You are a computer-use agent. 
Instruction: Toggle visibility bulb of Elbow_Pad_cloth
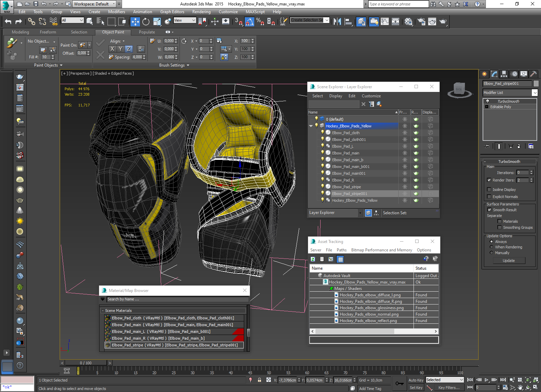322,132
